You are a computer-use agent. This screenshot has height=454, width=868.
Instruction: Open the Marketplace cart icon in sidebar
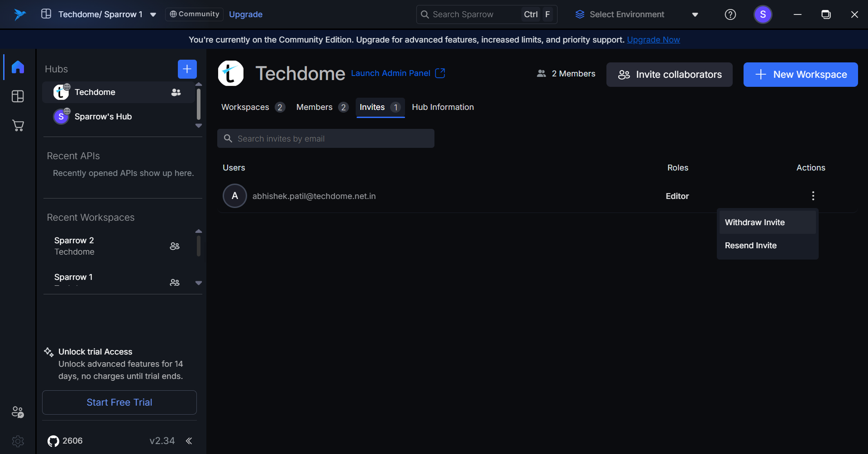(x=18, y=126)
